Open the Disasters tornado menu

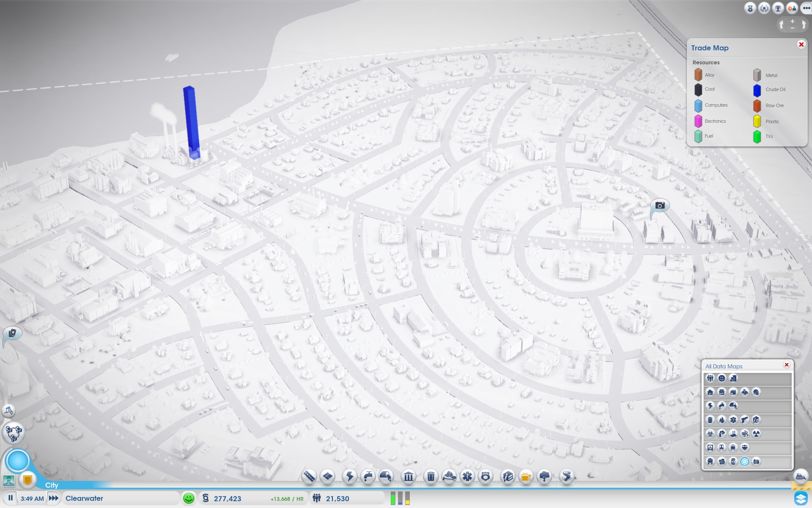567,477
